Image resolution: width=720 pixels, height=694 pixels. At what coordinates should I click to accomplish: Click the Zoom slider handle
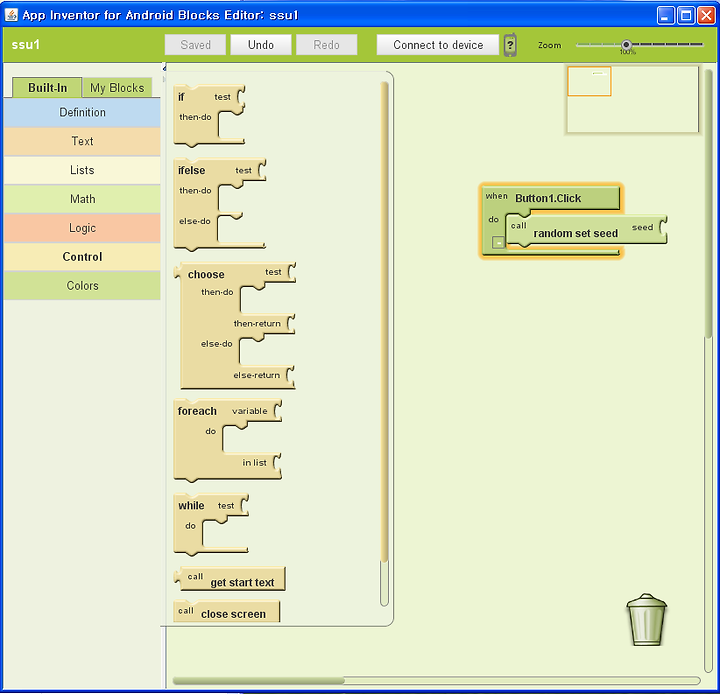626,45
